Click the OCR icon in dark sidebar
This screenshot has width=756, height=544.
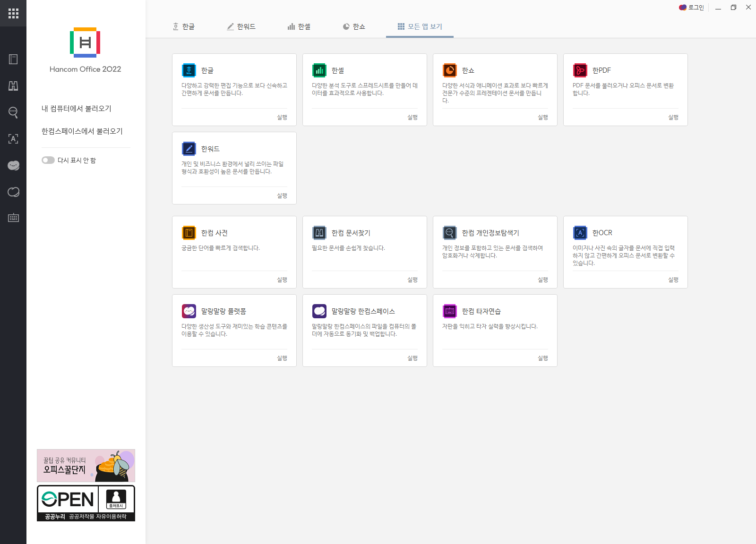(x=13, y=139)
